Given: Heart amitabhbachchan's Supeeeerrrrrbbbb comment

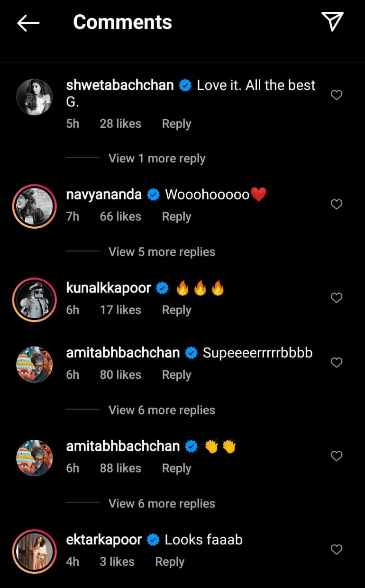Looking at the screenshot, I should point(336,363).
